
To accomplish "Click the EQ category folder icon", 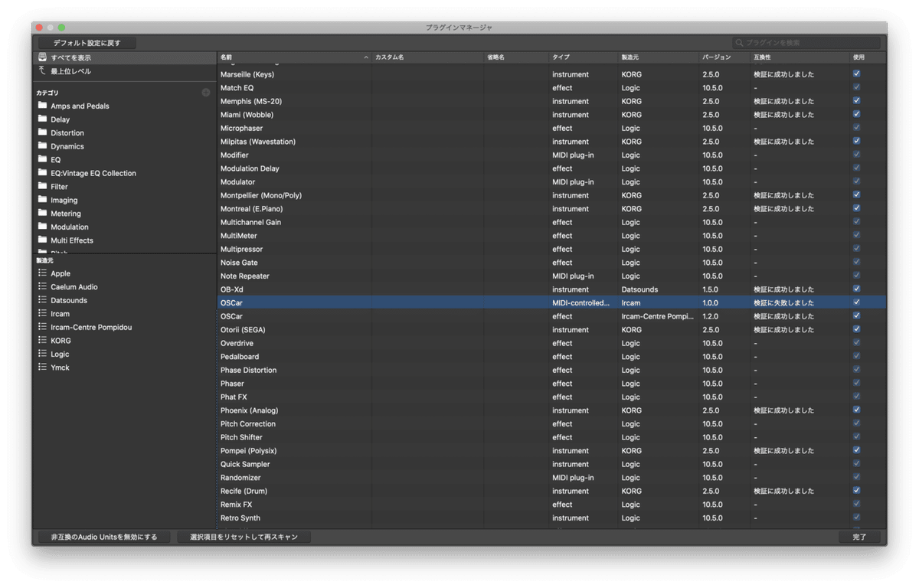I will pyautogui.click(x=43, y=159).
